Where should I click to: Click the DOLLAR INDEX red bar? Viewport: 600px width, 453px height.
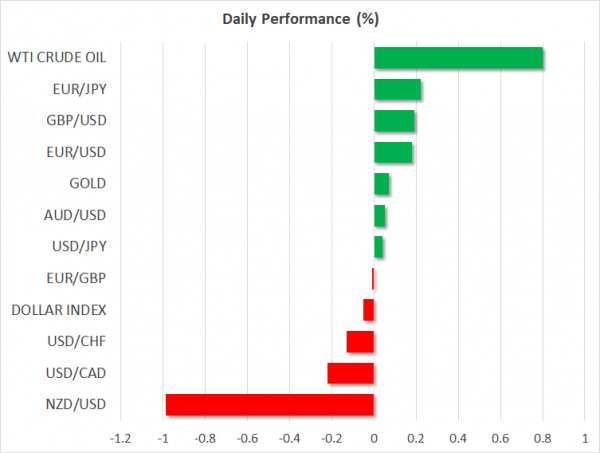[368, 310]
